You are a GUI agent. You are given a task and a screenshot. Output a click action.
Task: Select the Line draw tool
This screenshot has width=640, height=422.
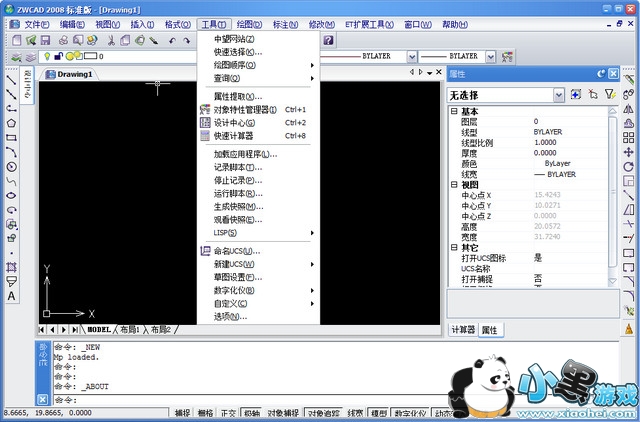point(11,80)
